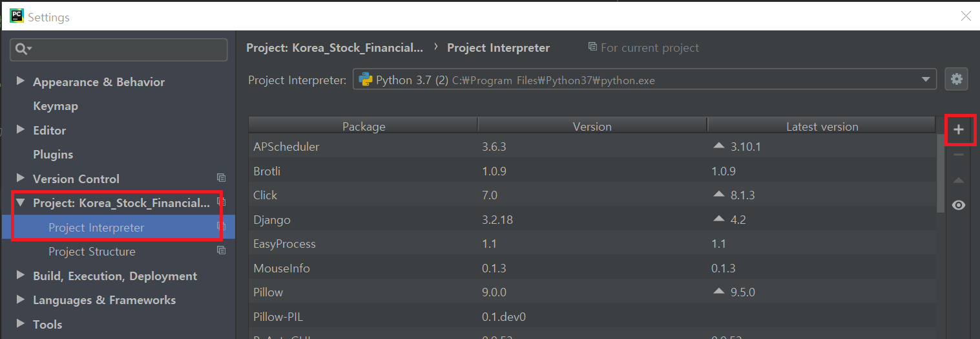Viewport: 980px width, 339px height.
Task: Click latest version 9.5.0 for Pillow
Action: [742, 292]
